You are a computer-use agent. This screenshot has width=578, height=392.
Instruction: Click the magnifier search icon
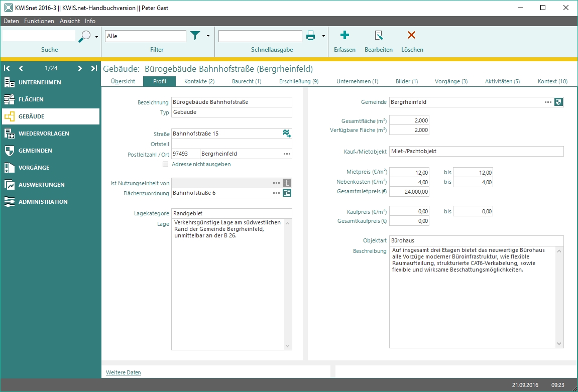tap(85, 36)
